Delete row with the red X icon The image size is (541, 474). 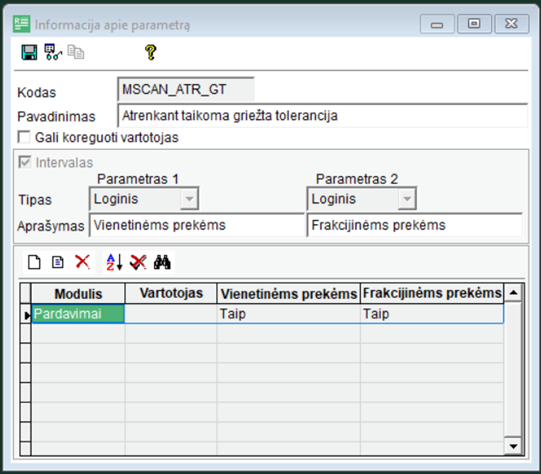(82, 262)
